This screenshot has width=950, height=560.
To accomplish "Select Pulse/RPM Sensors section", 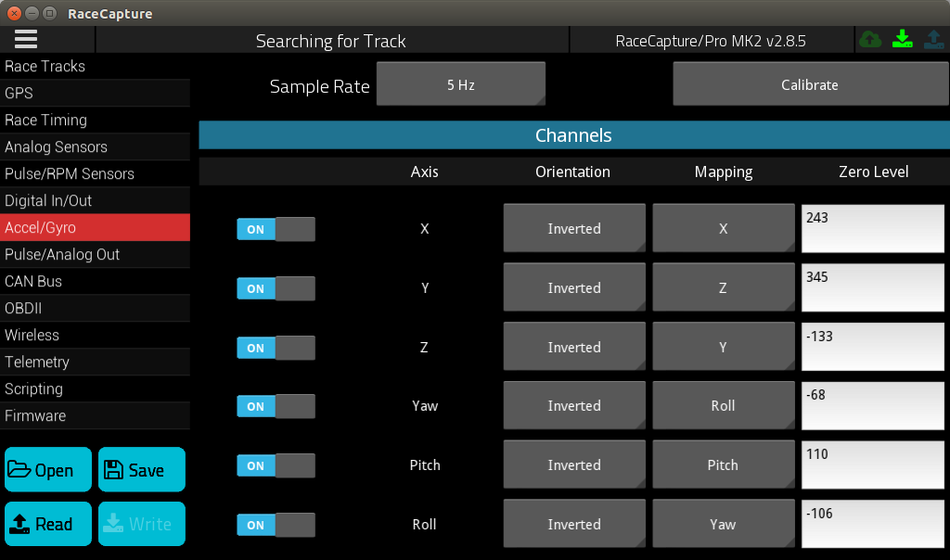I will coord(96,173).
